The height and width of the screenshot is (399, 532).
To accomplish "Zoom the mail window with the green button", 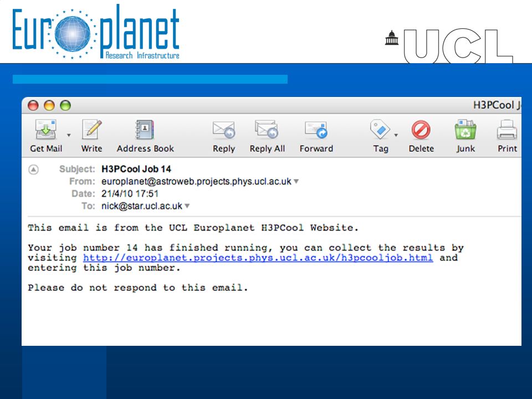I will point(65,105).
